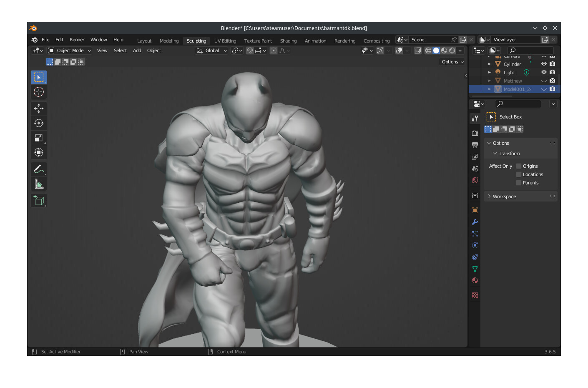
Task: Select the Select Box tool in left toolbar
Action: click(39, 77)
